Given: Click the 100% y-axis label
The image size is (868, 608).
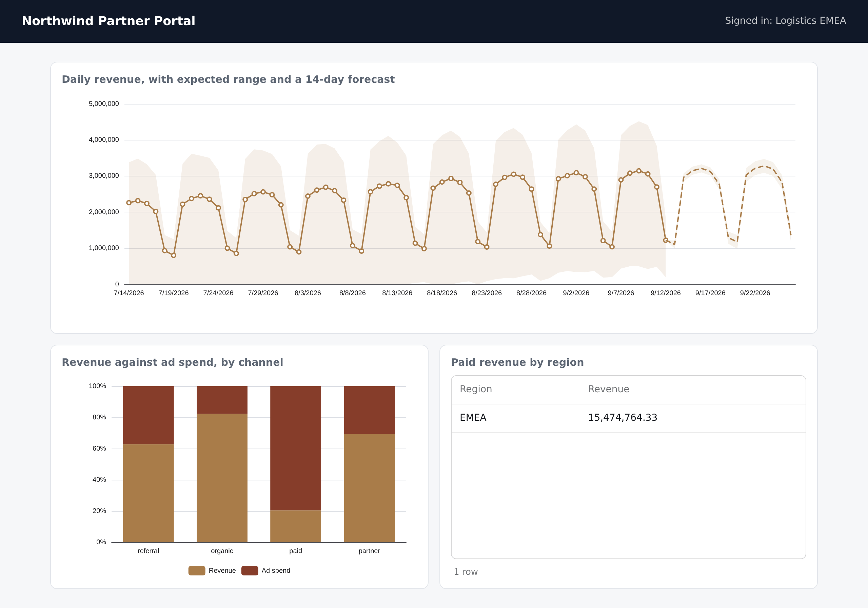Looking at the screenshot, I should coord(97,386).
